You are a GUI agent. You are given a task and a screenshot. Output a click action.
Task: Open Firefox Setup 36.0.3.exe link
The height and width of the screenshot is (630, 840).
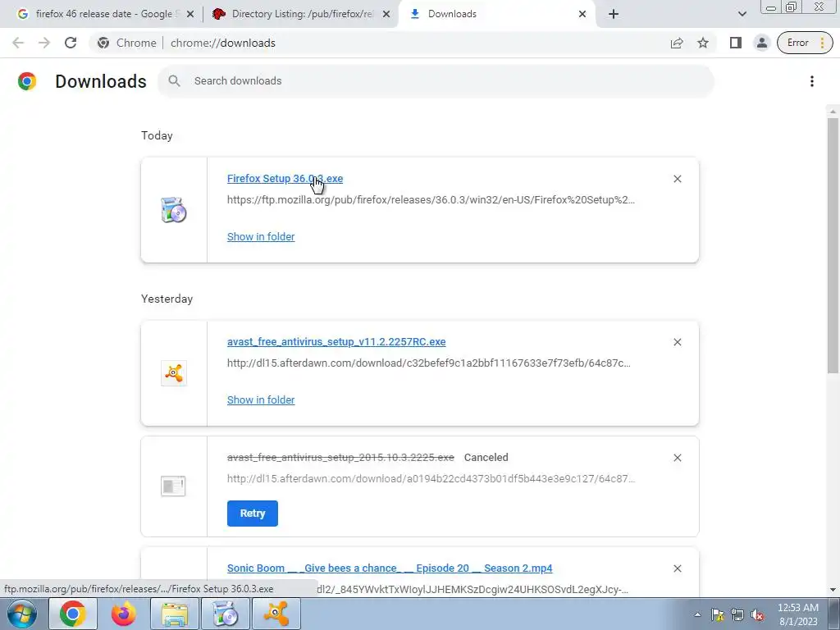pos(285,179)
